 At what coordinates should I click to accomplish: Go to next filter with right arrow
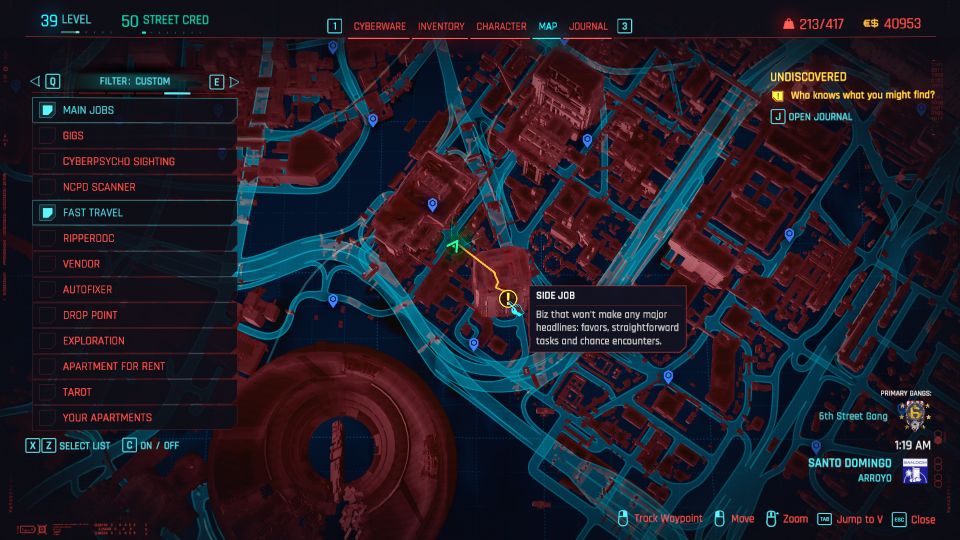pyautogui.click(x=234, y=81)
